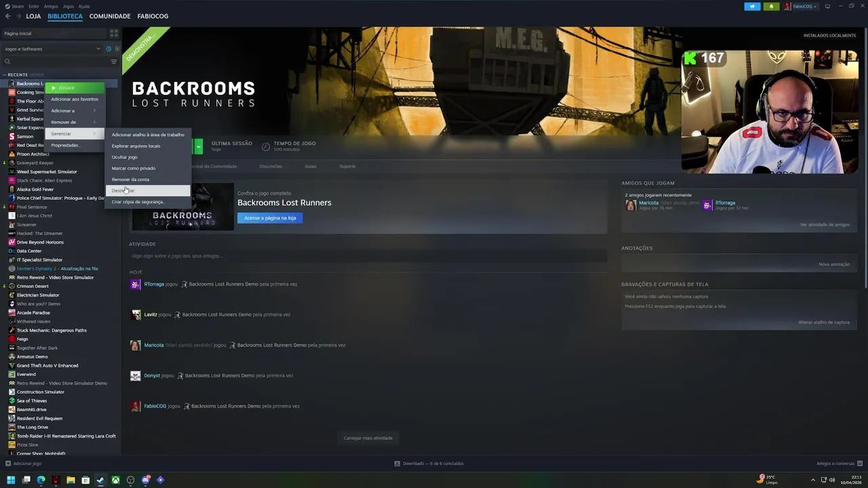
Task: Open Steam icon in the taskbar
Action: point(100,480)
